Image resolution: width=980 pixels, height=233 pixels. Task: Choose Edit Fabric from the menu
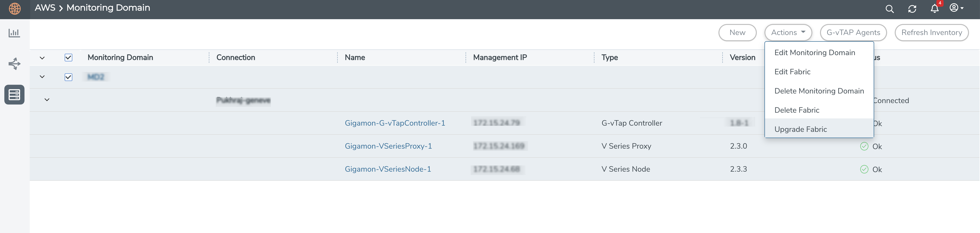(792, 72)
